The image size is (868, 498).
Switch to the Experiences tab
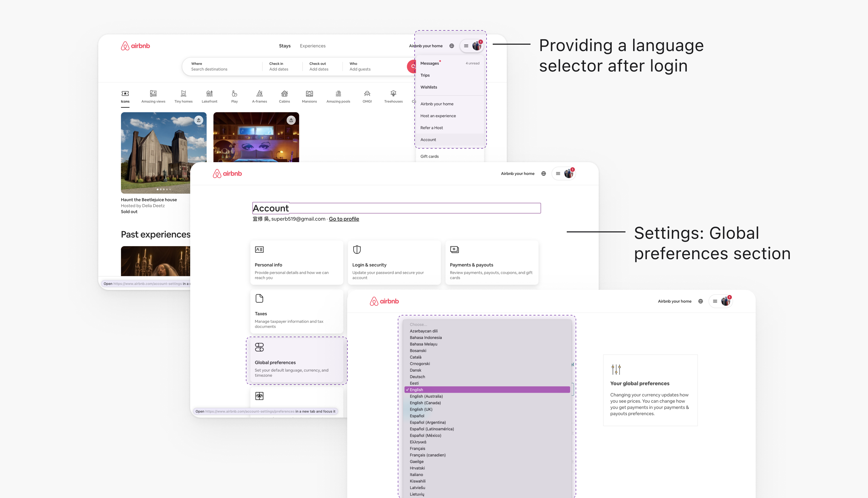[x=313, y=46]
